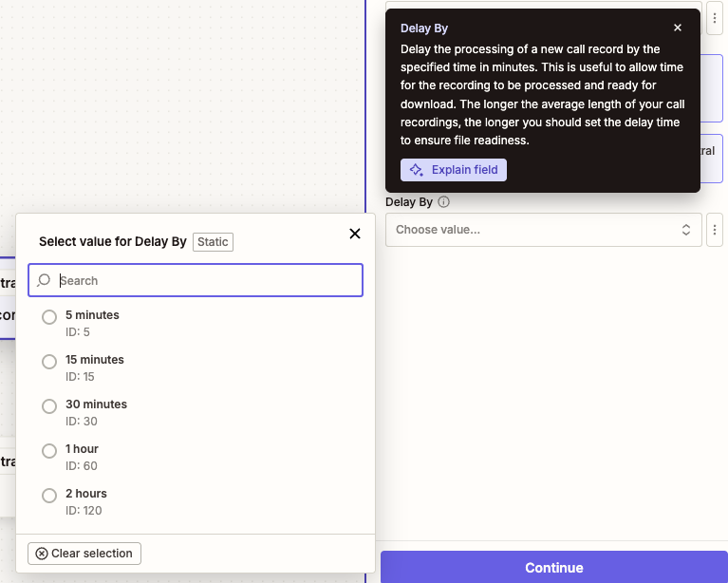Click the Explain field text label
This screenshot has width=728, height=583.
(x=465, y=170)
